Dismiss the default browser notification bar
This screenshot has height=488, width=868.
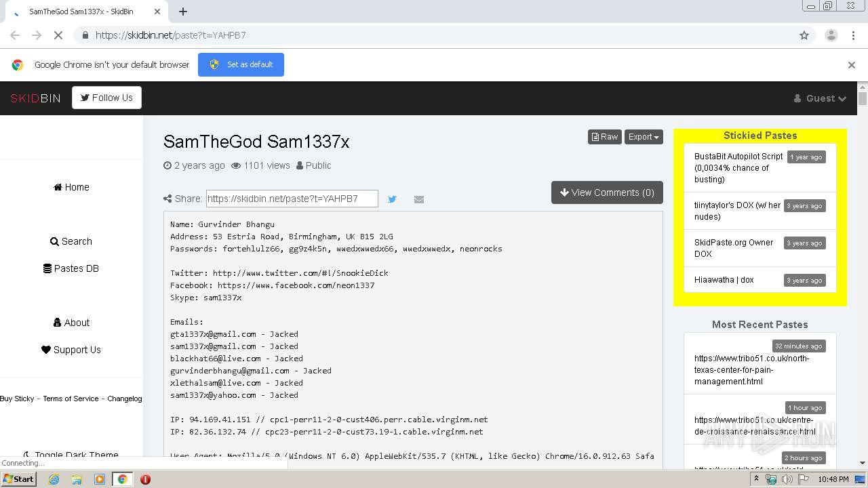(x=852, y=65)
